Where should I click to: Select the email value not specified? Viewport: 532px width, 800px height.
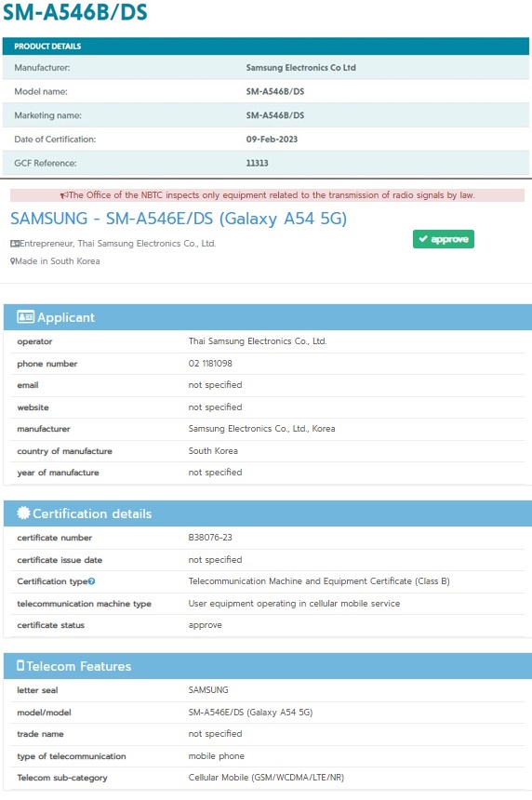coord(215,385)
